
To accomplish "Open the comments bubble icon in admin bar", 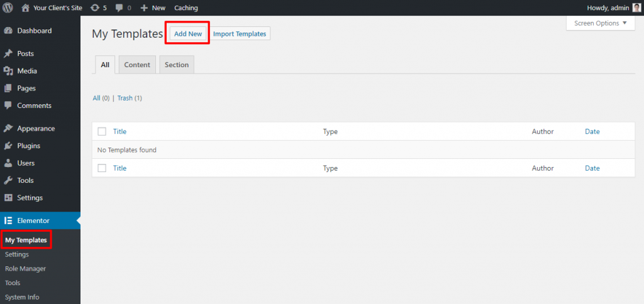I will tap(119, 8).
